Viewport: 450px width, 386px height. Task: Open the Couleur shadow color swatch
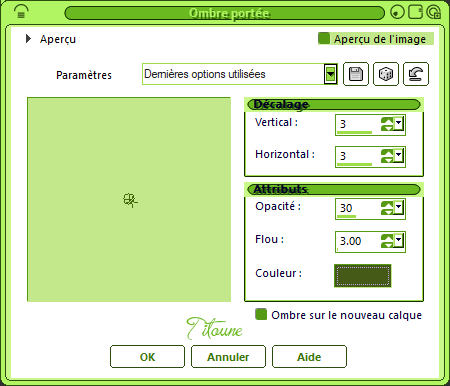(363, 276)
